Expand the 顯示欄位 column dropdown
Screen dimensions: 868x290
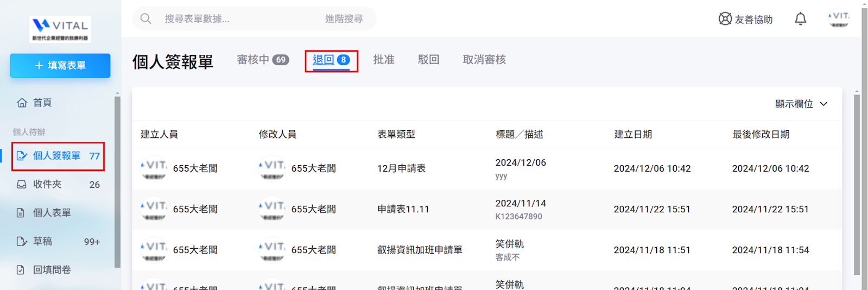(801, 104)
